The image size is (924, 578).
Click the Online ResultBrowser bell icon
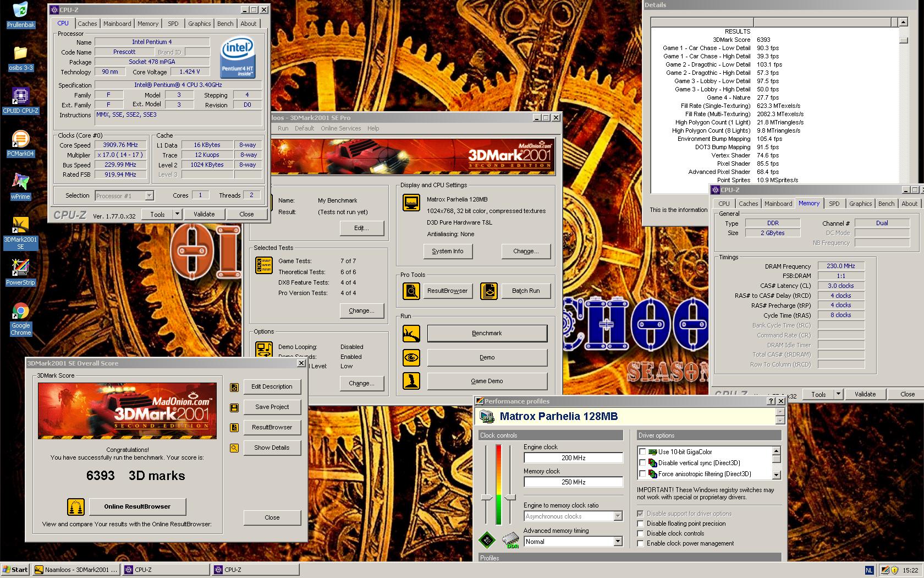click(75, 506)
